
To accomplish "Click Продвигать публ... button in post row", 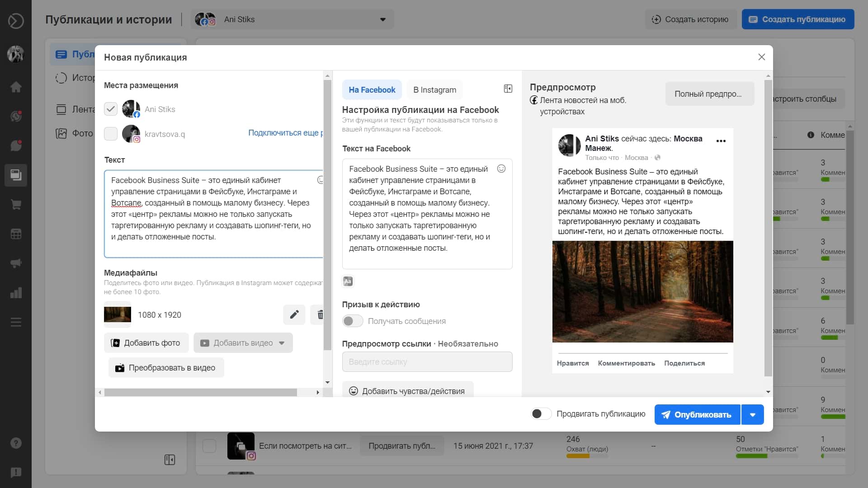I will (x=401, y=446).
